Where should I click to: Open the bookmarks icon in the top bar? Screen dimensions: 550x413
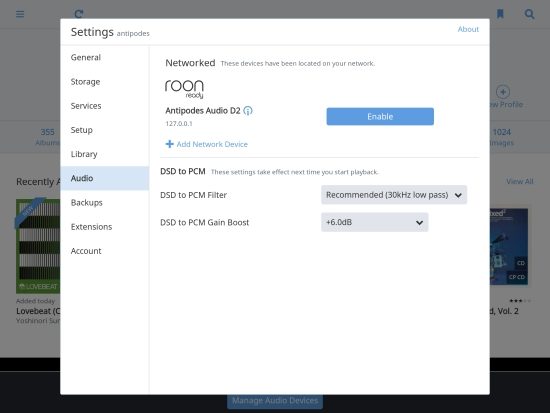[x=500, y=14]
